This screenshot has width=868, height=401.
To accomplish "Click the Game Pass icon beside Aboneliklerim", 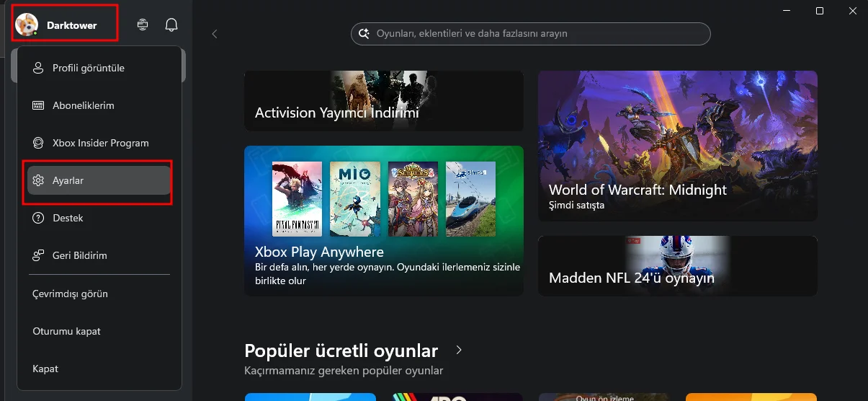I will tap(39, 105).
